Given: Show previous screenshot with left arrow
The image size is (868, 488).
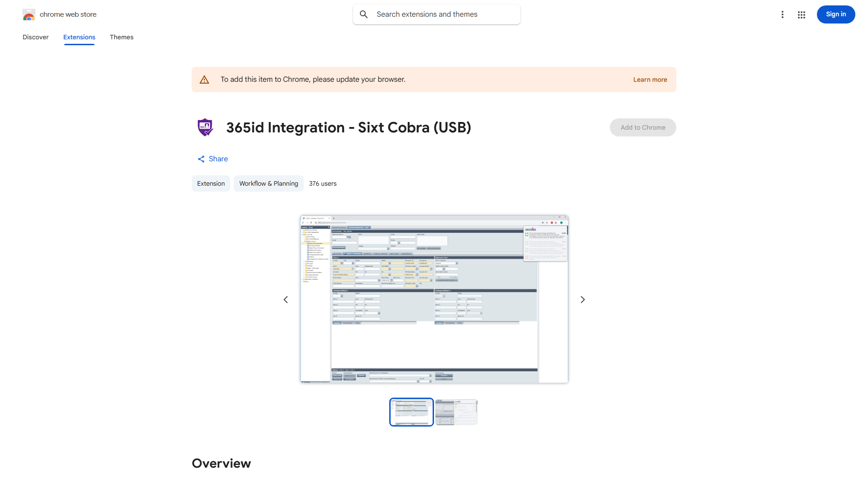Looking at the screenshot, I should point(286,300).
